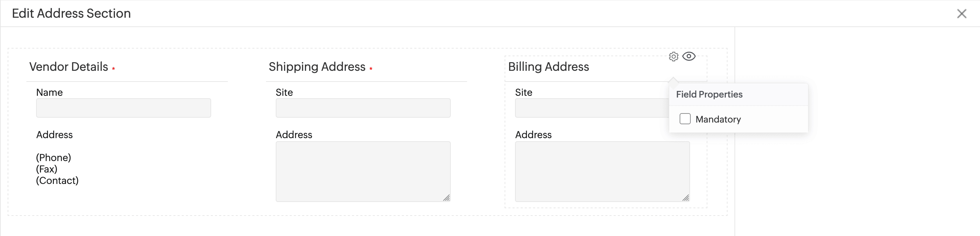Click the Mandatory label text
The width and height of the screenshot is (980, 236).
coord(718,119)
